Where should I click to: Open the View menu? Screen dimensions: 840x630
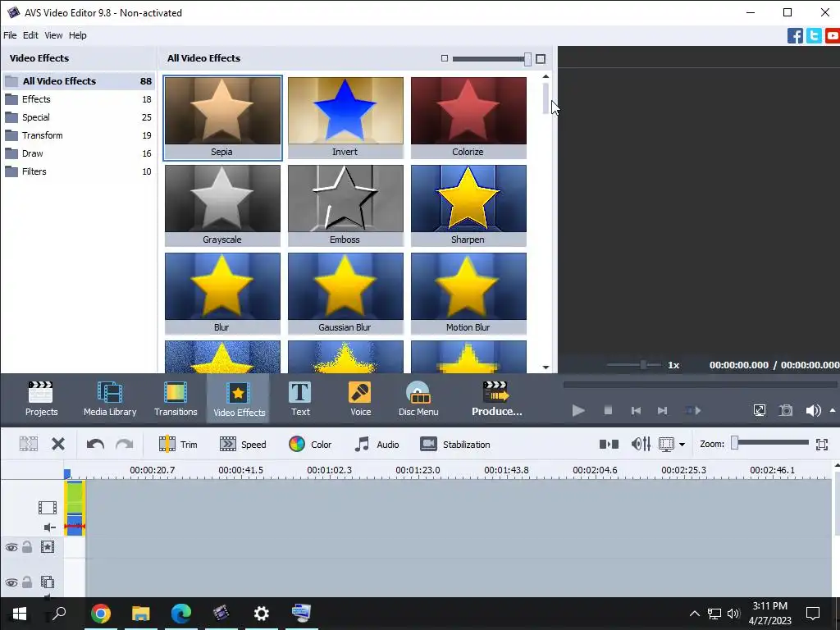[x=53, y=35]
